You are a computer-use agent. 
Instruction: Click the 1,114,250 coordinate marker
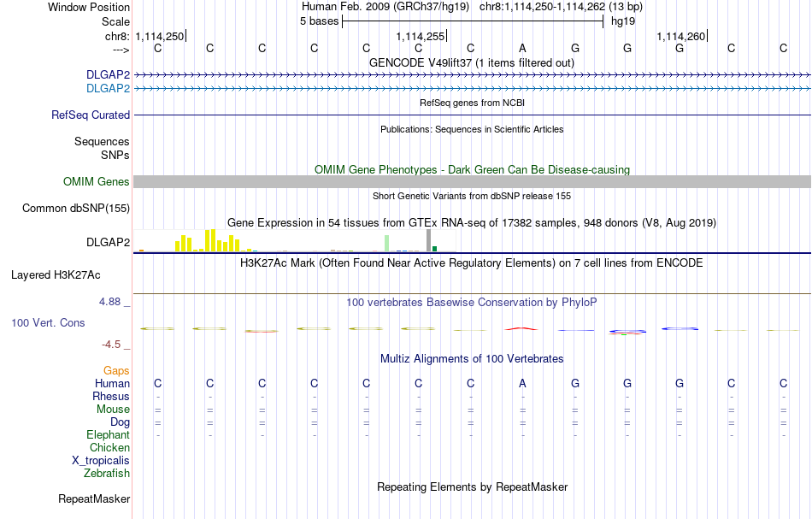(160, 36)
